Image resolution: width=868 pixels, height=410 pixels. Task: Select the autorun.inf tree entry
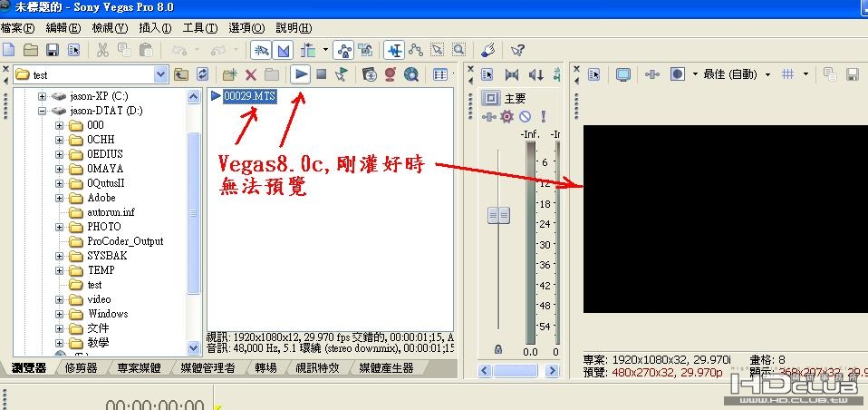pyautogui.click(x=111, y=212)
